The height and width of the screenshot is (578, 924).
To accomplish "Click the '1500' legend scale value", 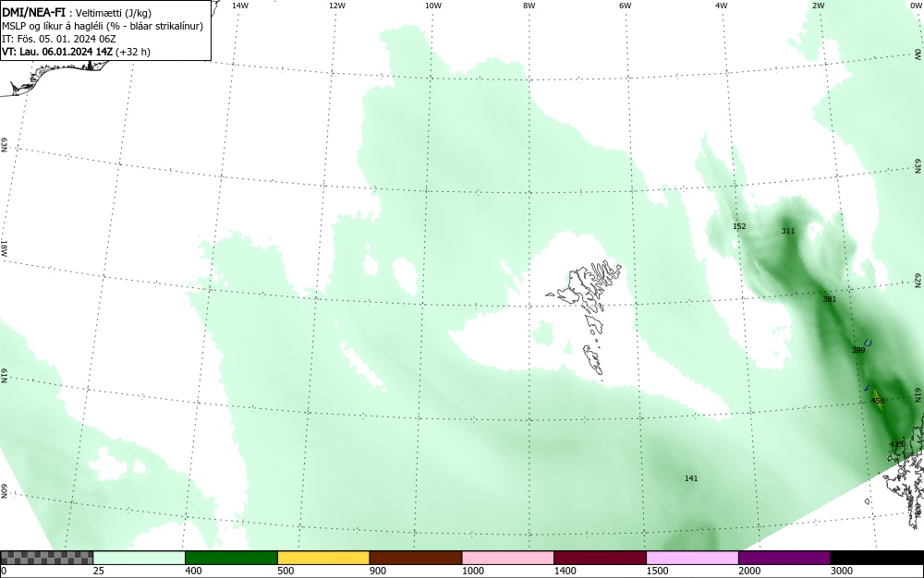I will pyautogui.click(x=657, y=571).
